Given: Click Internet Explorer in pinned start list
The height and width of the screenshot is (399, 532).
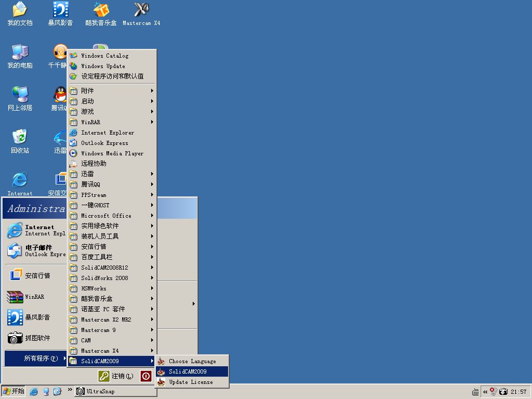Looking at the screenshot, I should (36, 230).
